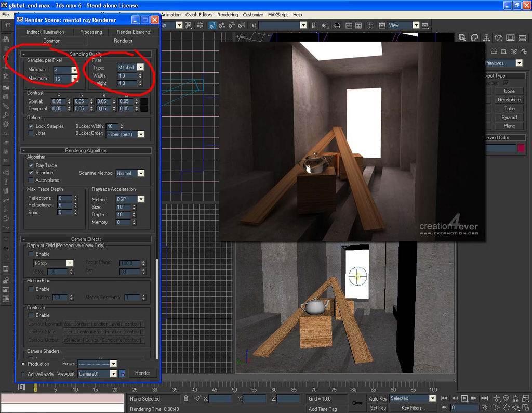
Task: Lock the viewport with padlock icon
Action: coord(123,373)
